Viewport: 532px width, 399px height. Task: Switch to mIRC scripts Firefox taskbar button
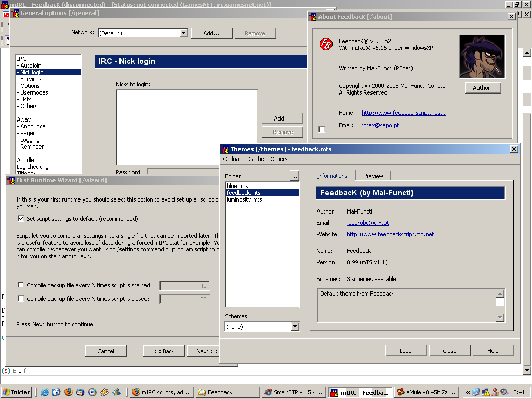point(162,392)
